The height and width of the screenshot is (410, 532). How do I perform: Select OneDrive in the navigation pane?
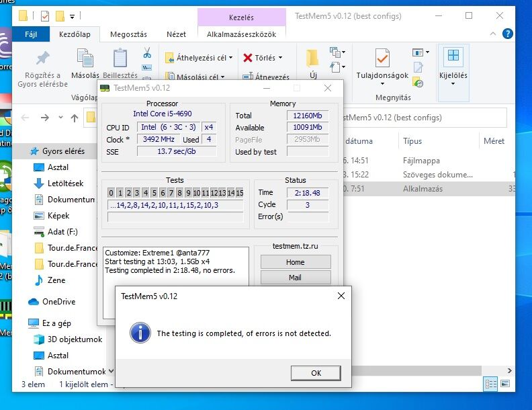[58, 301]
